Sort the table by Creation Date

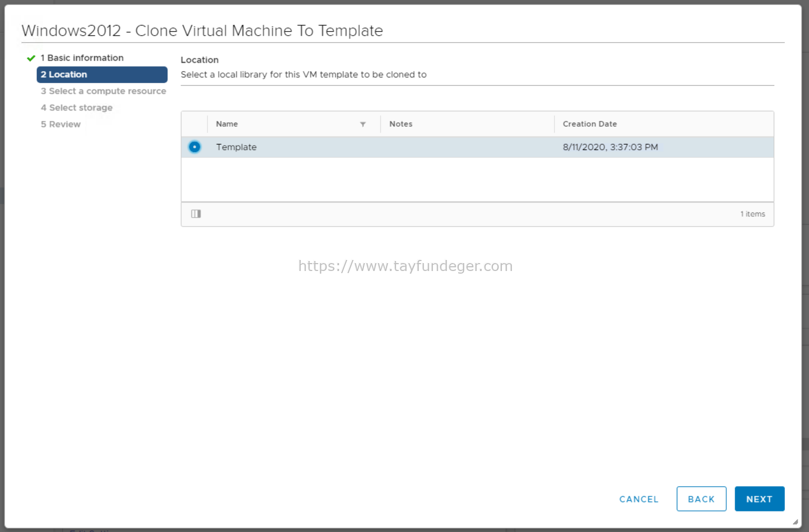click(589, 124)
